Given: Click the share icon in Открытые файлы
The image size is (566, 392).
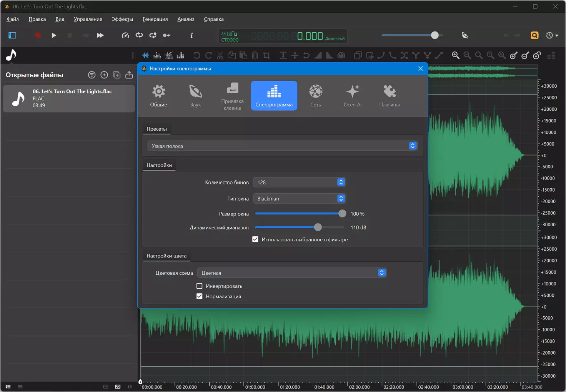Looking at the screenshot, I should tap(129, 75).
